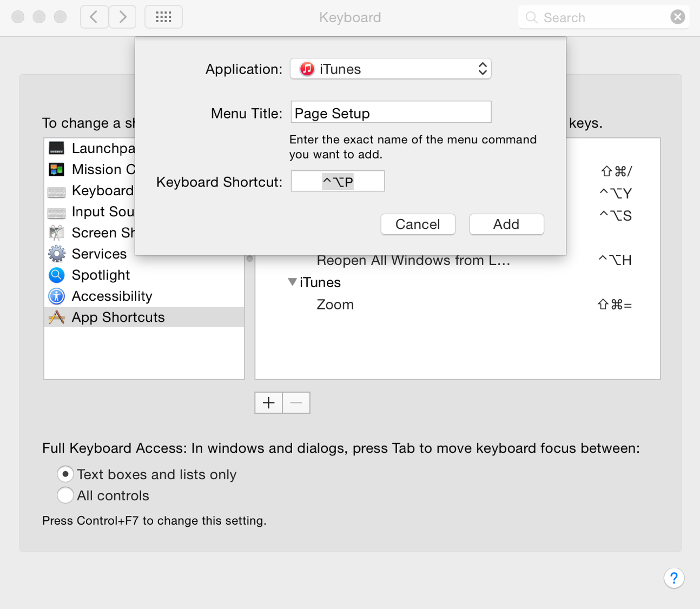Select the Zoom shortcut row
700x609 pixels.
[x=458, y=305]
